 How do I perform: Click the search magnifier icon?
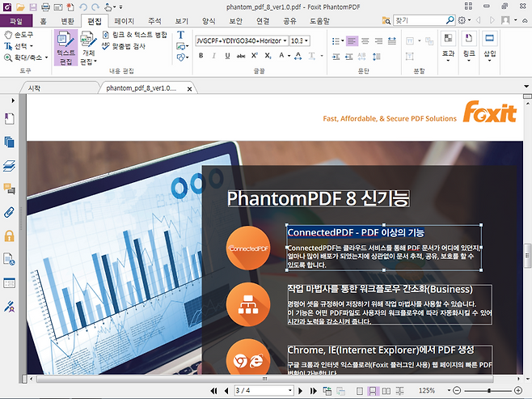tap(450, 20)
